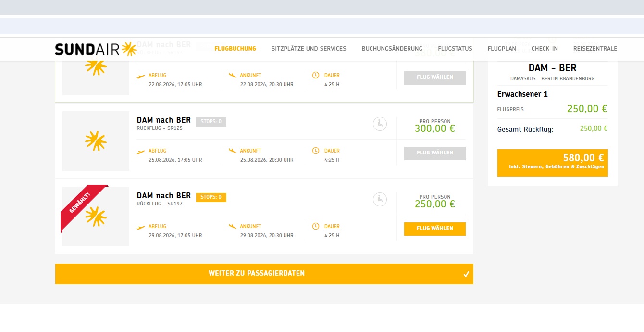Click Rückflug – SR197 text
This screenshot has width=644, height=332.
(160, 204)
